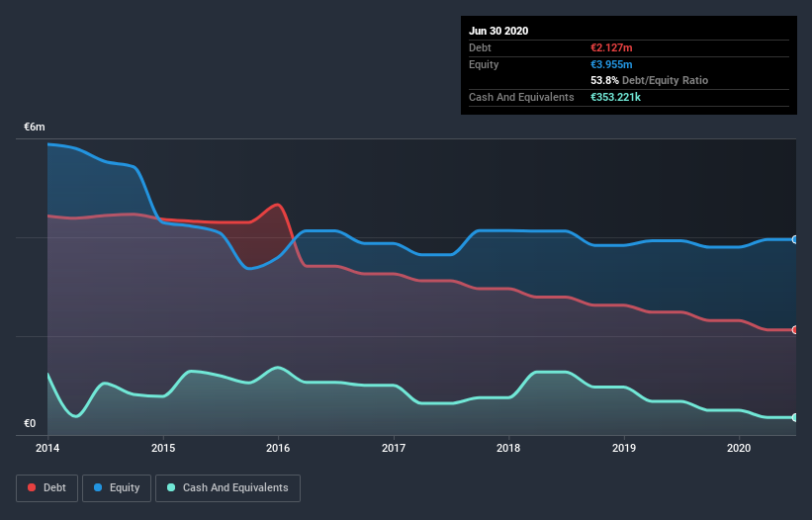Click the 2018 x-axis label
The image size is (812, 520).
tap(508, 448)
